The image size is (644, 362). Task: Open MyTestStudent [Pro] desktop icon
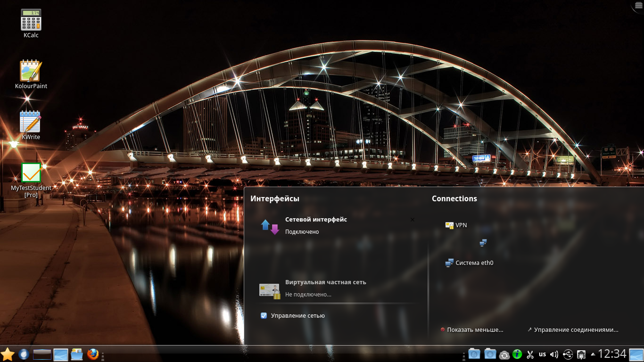31,173
